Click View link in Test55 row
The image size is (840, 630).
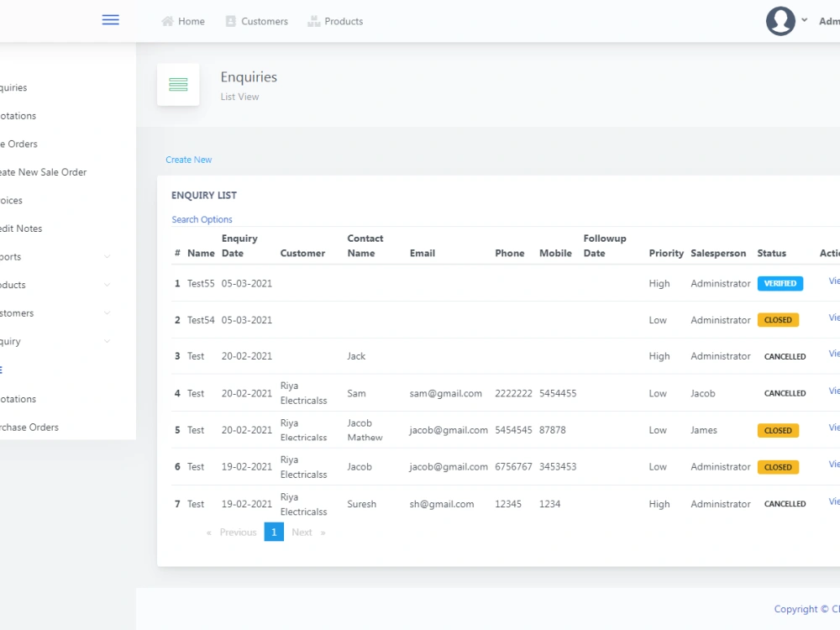coord(834,281)
